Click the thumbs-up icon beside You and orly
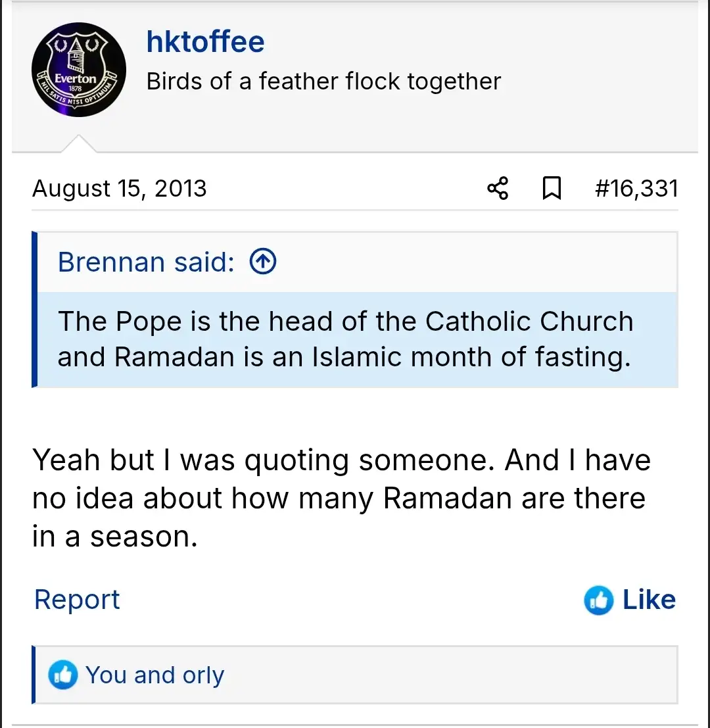 click(63, 675)
